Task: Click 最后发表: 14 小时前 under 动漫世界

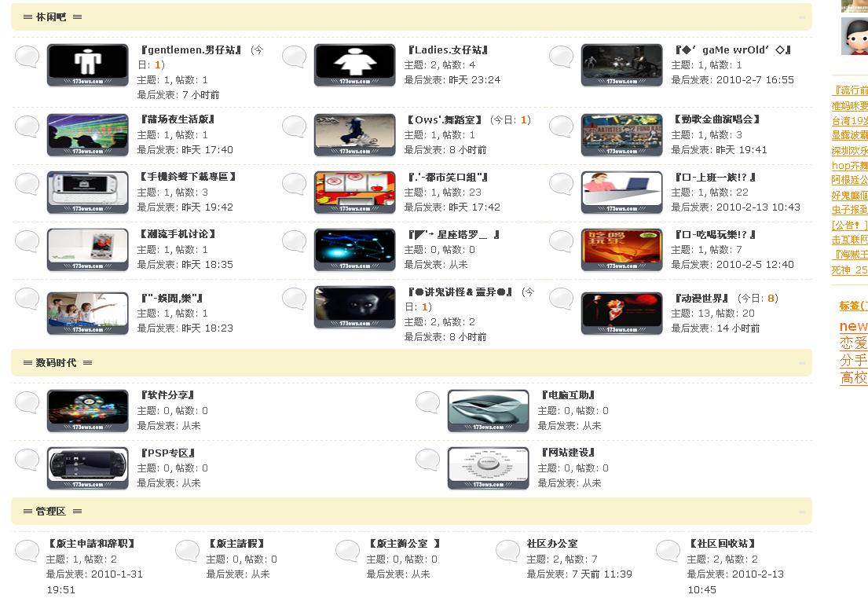Action: point(715,328)
